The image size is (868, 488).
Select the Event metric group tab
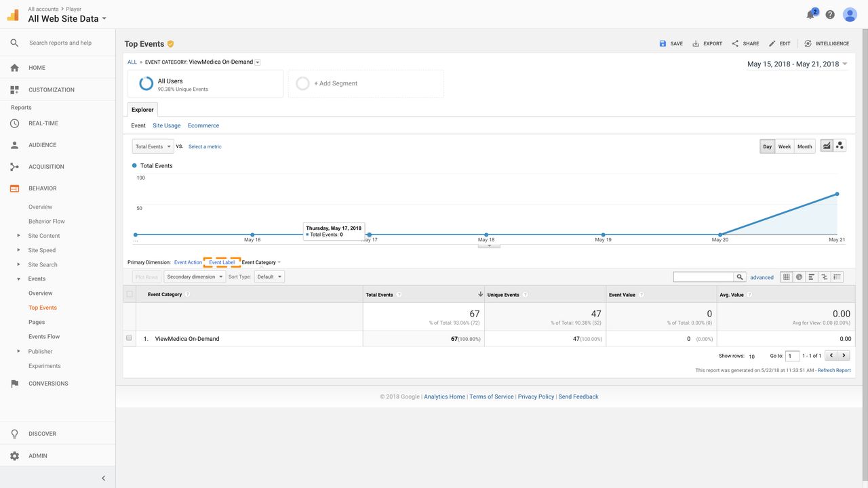[138, 125]
